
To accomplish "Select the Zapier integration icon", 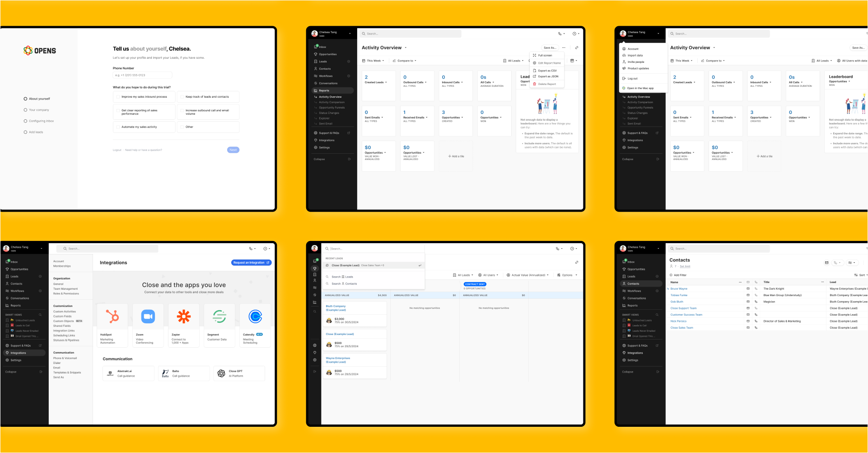I will pos(183,316).
